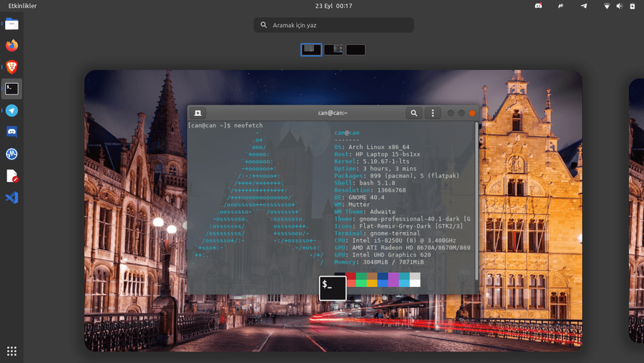644x363 pixels.
Task: Switch to the third workspace thumbnail
Action: [x=356, y=50]
